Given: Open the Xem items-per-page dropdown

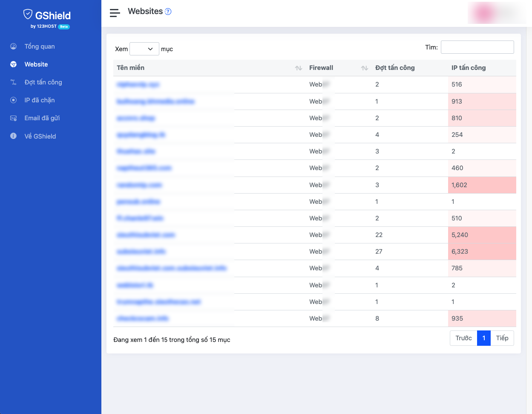Looking at the screenshot, I should click(144, 49).
